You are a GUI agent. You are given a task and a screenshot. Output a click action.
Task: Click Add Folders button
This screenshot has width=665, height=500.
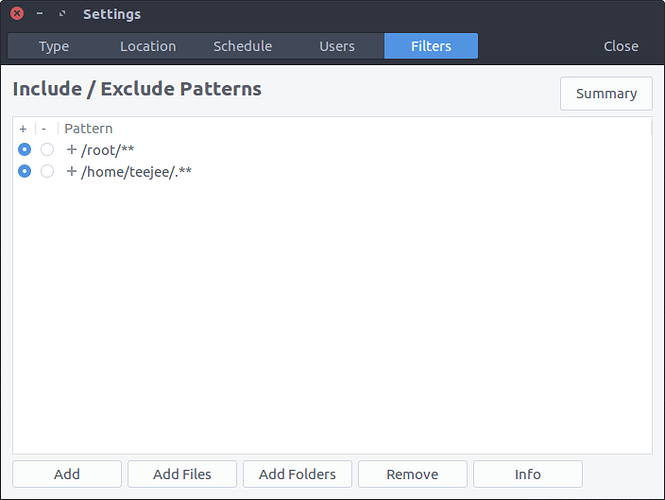297,474
